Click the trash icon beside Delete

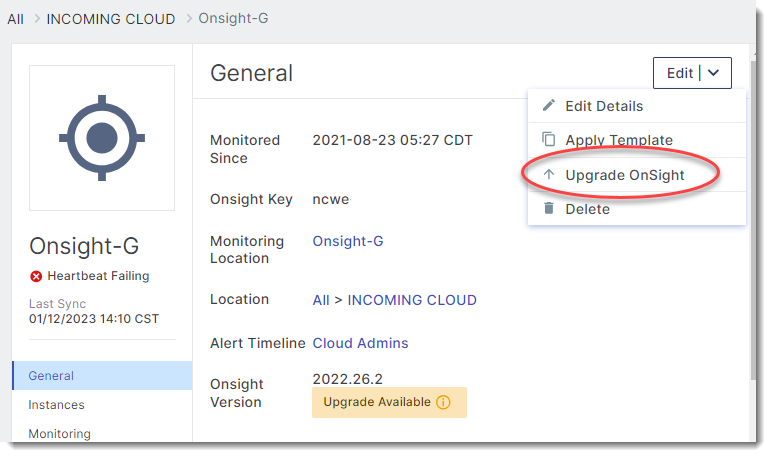548,208
